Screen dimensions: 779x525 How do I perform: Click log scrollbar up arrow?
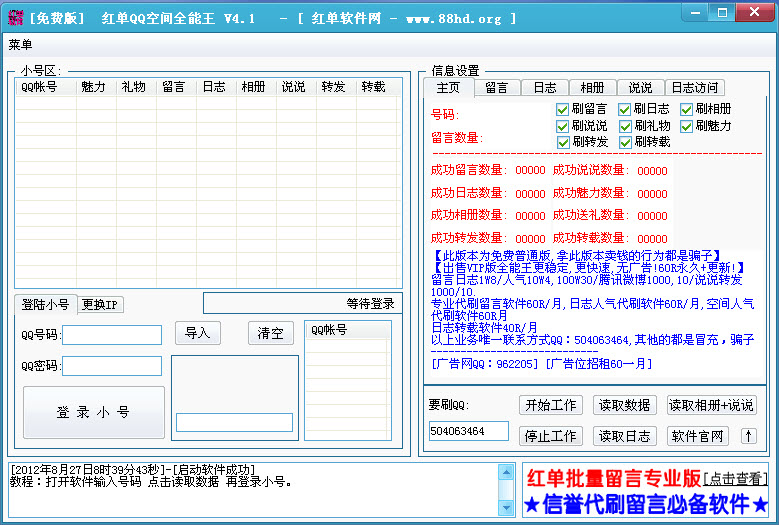[x=506, y=472]
